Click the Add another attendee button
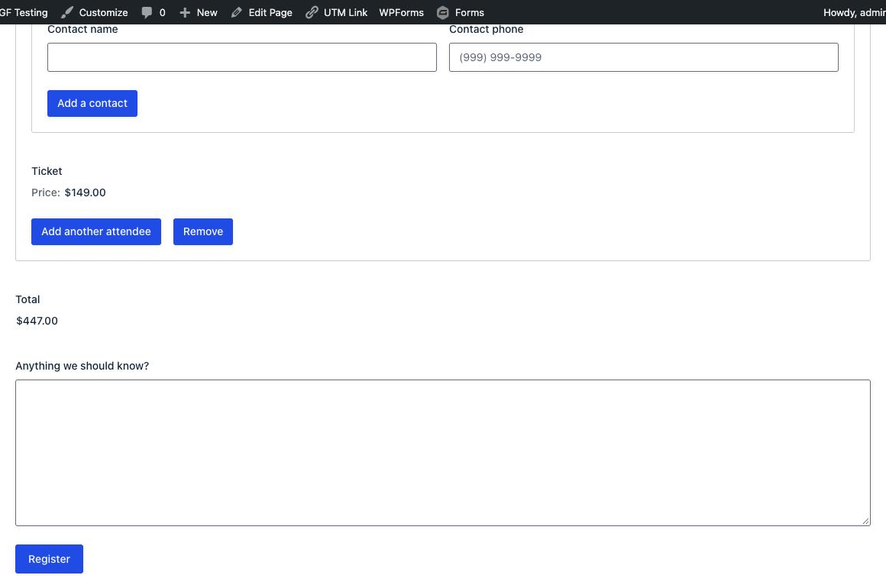This screenshot has width=886, height=588. (96, 231)
